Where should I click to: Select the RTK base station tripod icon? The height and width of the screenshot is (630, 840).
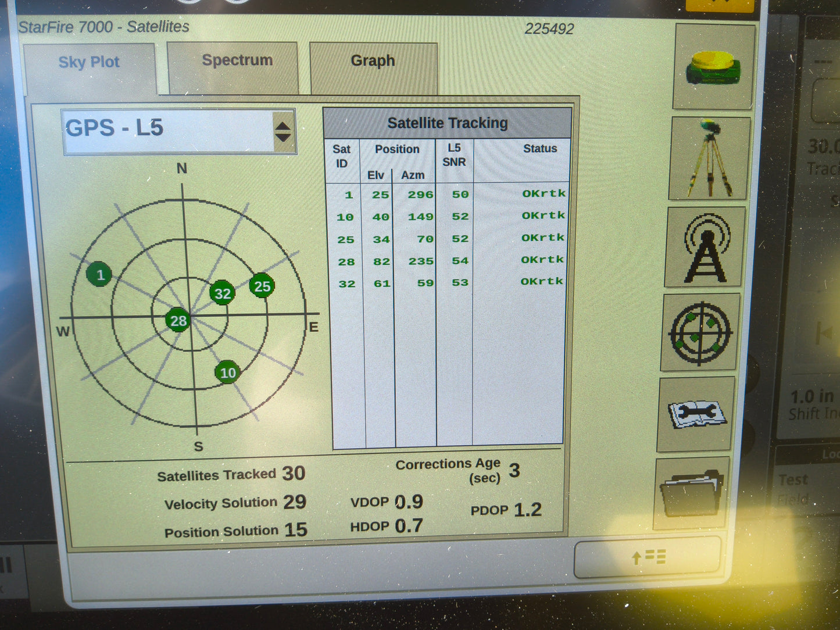707,158
